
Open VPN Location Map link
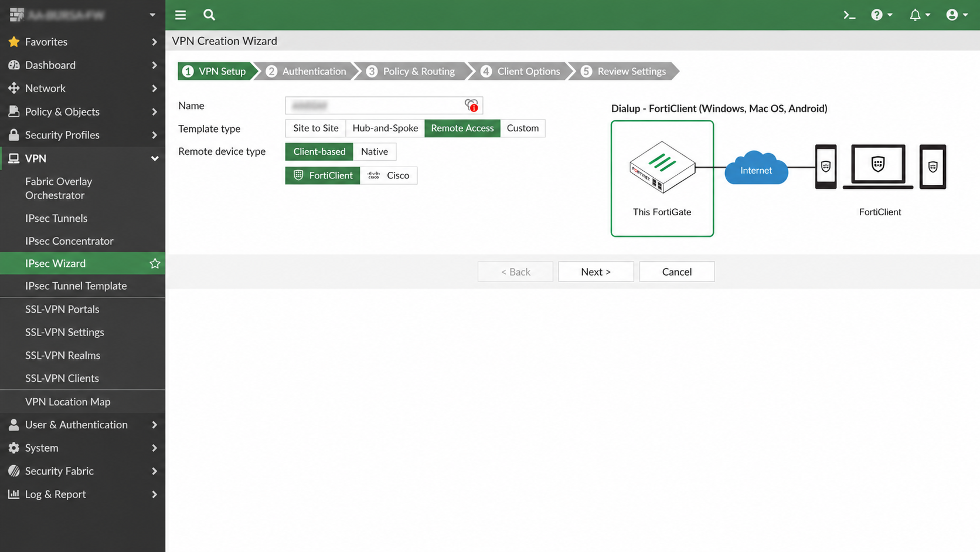tap(67, 402)
